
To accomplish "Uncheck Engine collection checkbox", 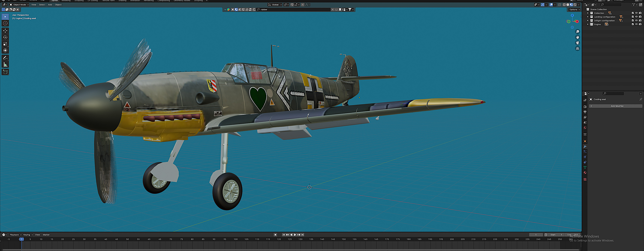I will pyautogui.click(x=633, y=24).
